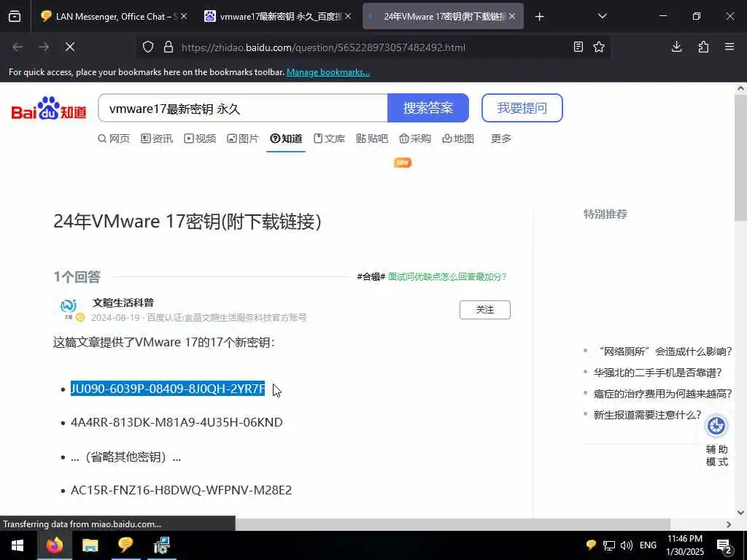The height and width of the screenshot is (560, 747).
Task: Open Firefox downloads panel
Action: click(x=676, y=47)
